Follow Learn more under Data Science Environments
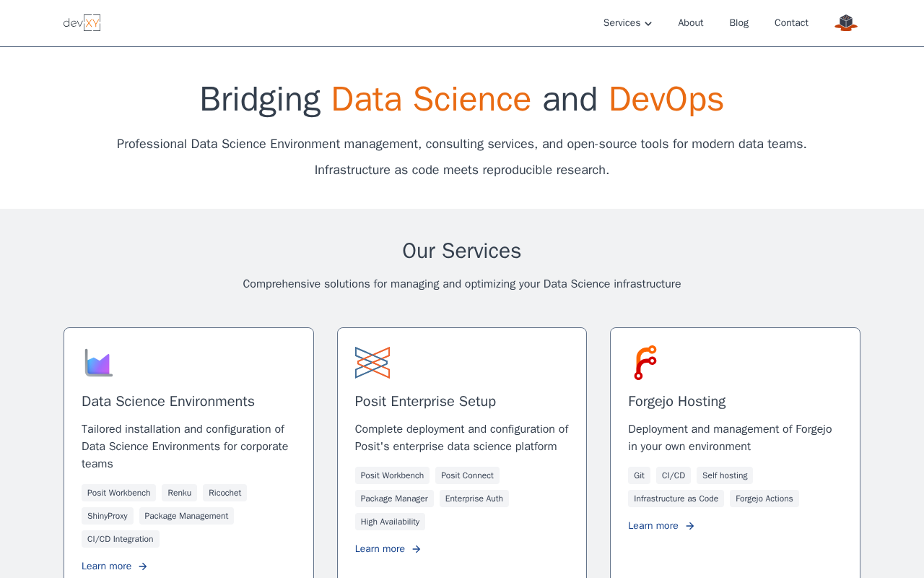 pyautogui.click(x=106, y=566)
